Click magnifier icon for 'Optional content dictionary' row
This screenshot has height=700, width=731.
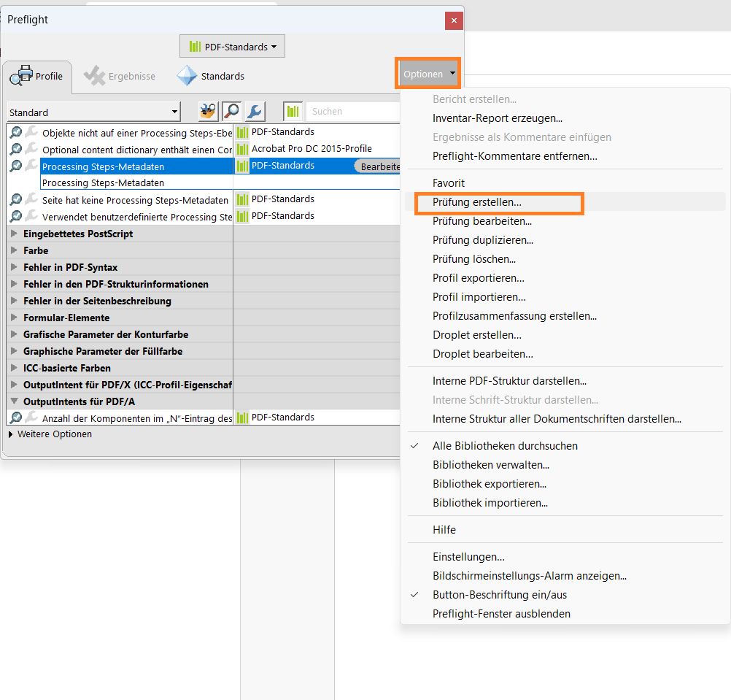[x=16, y=149]
